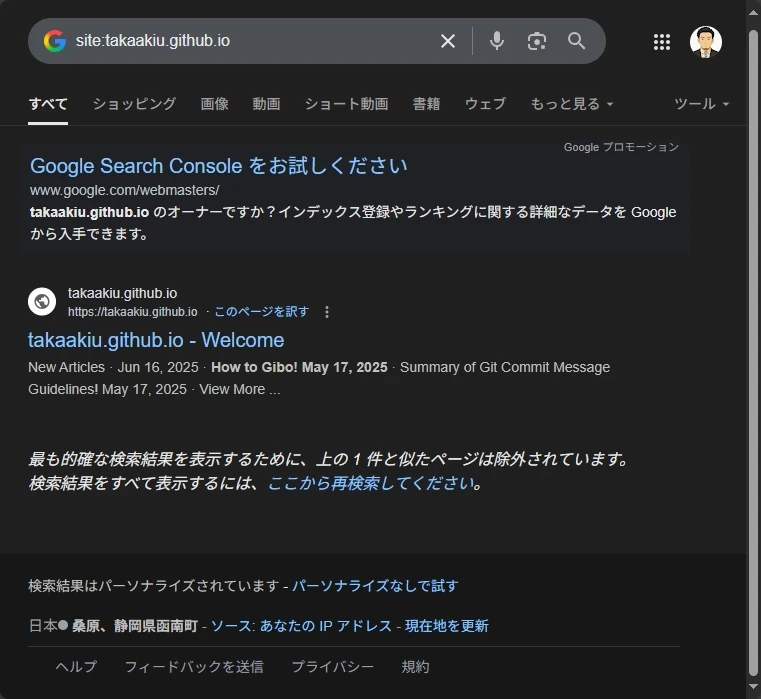761x699 pixels.
Task: Switch to the ショート動画 tab
Action: click(x=346, y=104)
